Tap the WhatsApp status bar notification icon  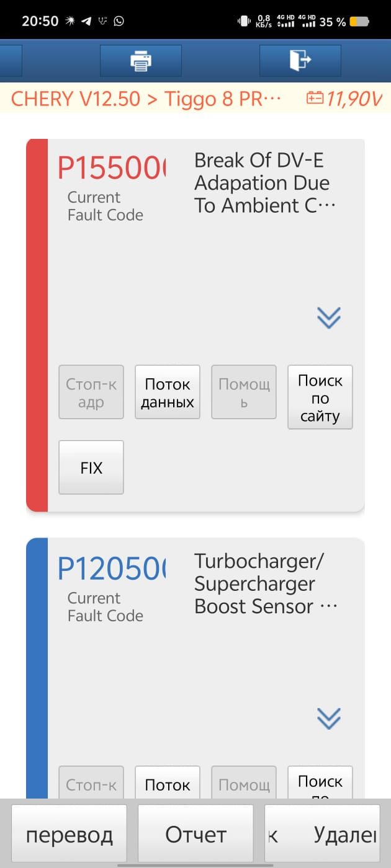coord(119,21)
